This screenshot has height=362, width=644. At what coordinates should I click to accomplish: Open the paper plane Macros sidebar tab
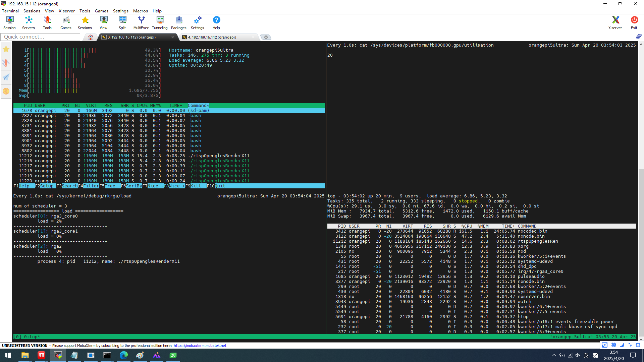pyautogui.click(x=6, y=77)
